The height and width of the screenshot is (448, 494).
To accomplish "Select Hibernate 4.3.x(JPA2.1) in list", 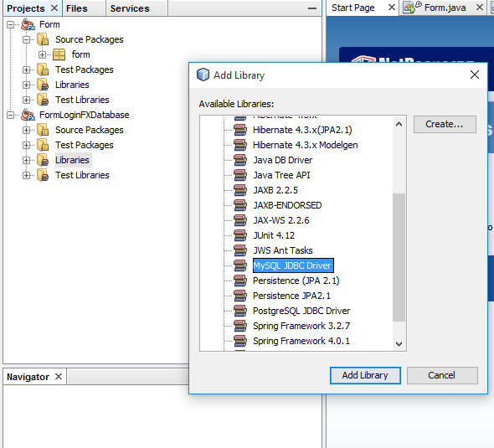I will 302,130.
